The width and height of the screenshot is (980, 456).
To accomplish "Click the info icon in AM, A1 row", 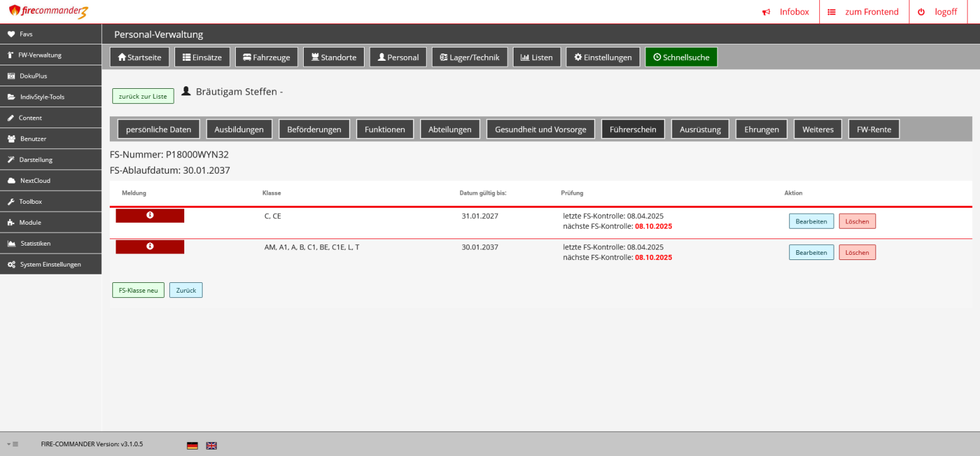I will pyautogui.click(x=150, y=246).
